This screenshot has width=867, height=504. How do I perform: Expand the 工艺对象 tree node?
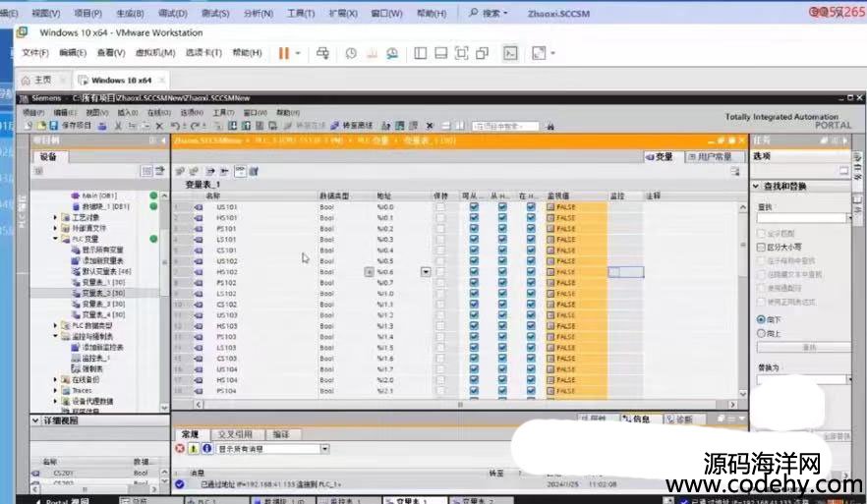point(55,217)
